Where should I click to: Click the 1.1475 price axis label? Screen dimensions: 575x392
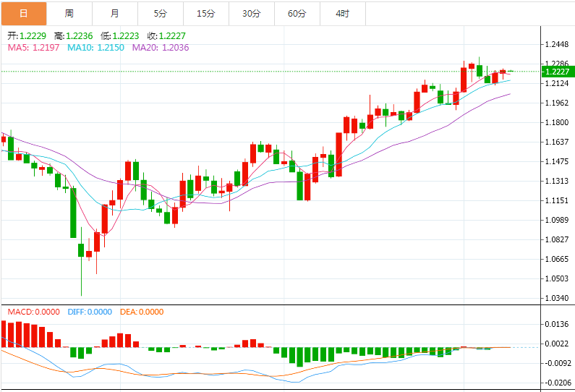[x=557, y=162]
